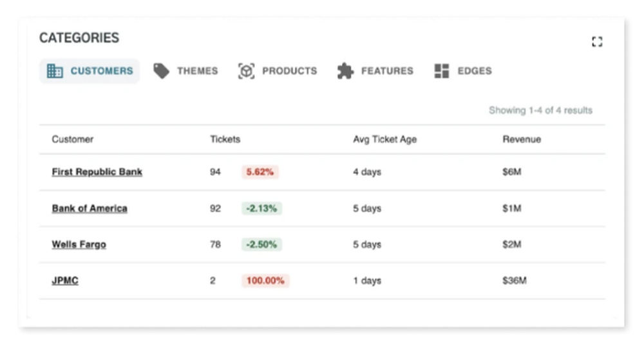Click the 100.00% change badge
644x348 pixels.
tap(265, 280)
